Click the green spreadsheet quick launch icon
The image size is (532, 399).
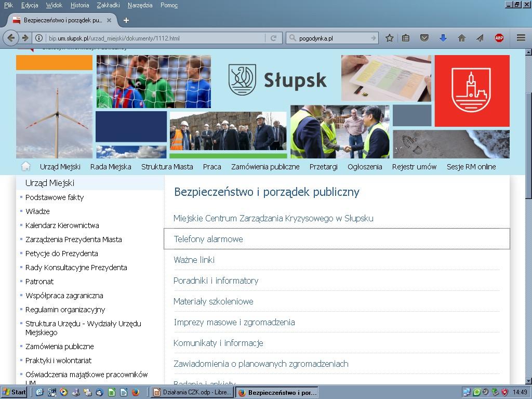(x=112, y=393)
